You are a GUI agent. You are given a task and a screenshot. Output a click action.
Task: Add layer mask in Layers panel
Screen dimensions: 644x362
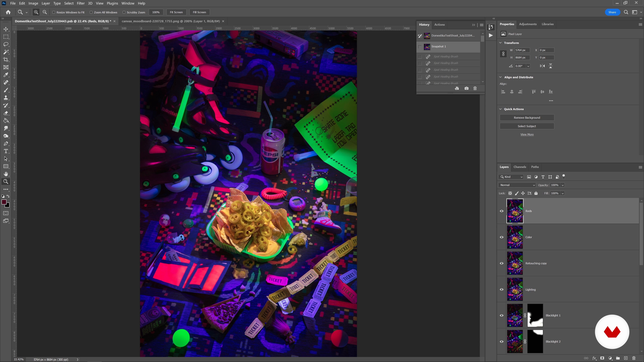(602, 358)
